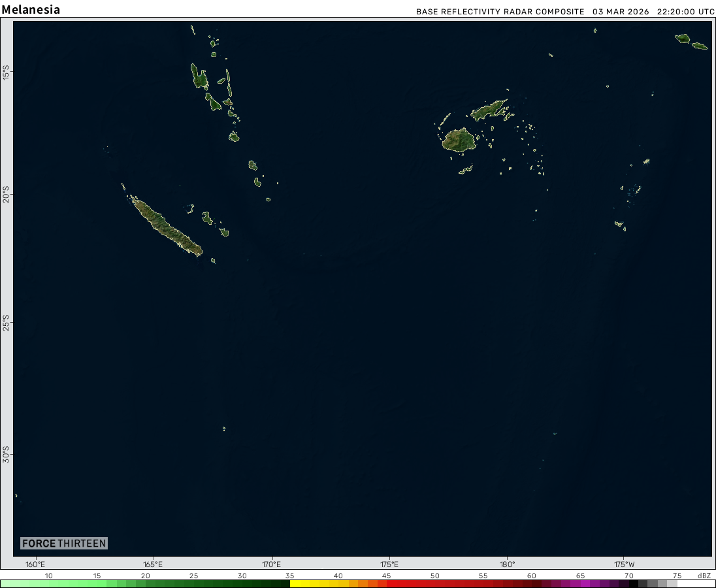Click the Force Thirteen logo watermark

click(x=63, y=544)
